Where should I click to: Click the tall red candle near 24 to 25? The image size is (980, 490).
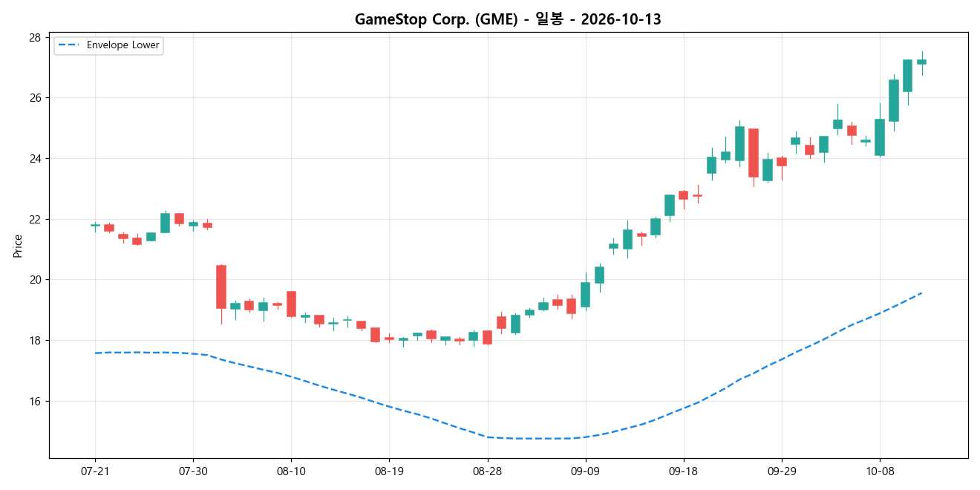(754, 153)
